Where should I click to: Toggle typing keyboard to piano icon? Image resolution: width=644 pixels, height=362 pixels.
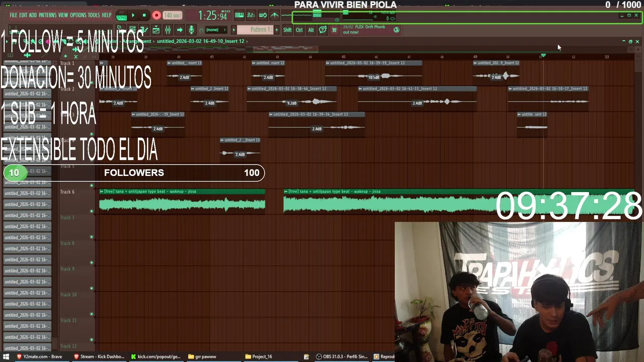pos(239,16)
